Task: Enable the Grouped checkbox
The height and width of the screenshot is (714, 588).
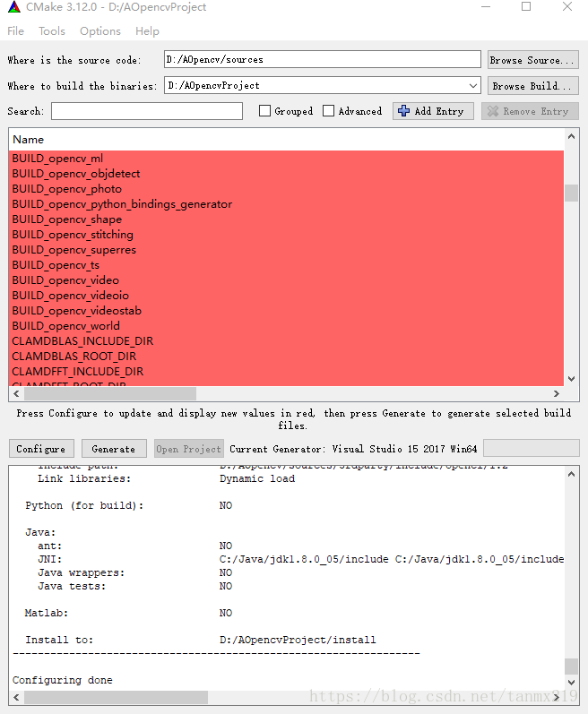Action: click(264, 111)
